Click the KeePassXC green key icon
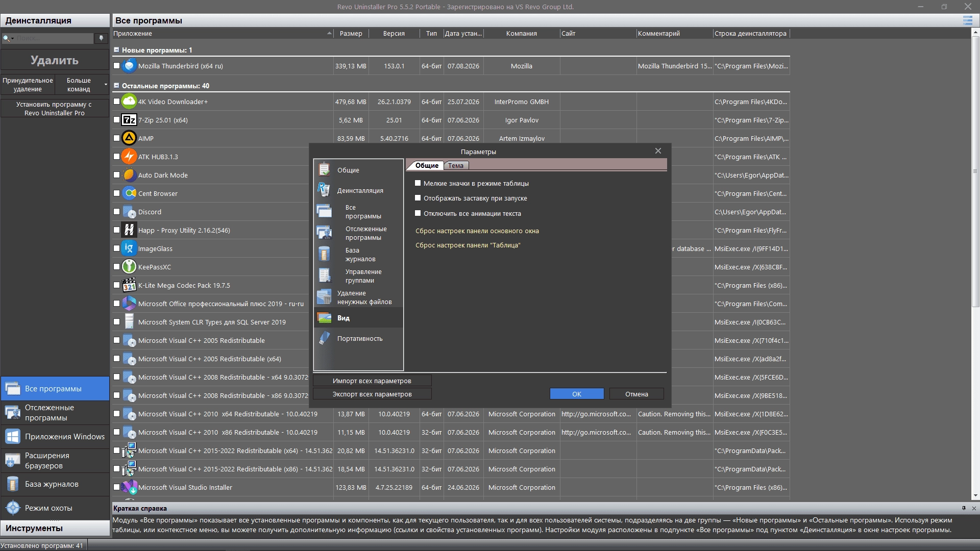Viewport: 980px width, 551px height. click(129, 267)
